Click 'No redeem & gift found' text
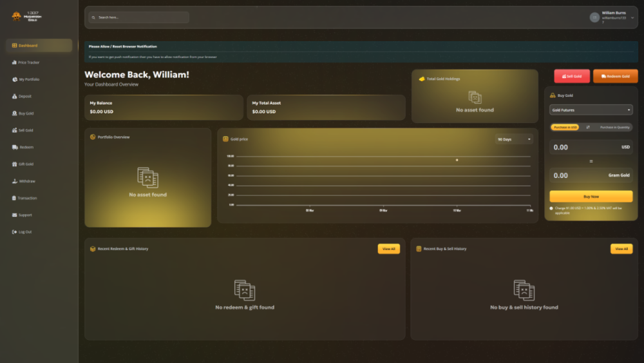 245,307
